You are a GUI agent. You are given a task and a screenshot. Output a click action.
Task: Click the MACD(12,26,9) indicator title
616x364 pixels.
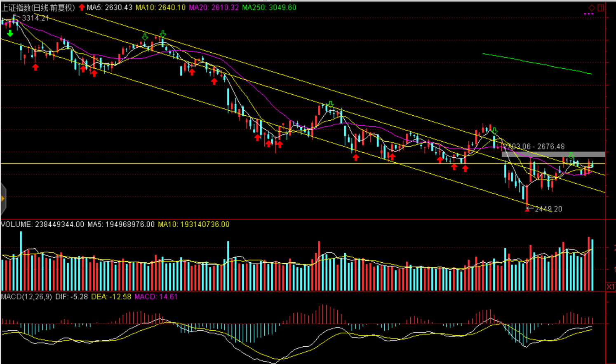[26, 296]
